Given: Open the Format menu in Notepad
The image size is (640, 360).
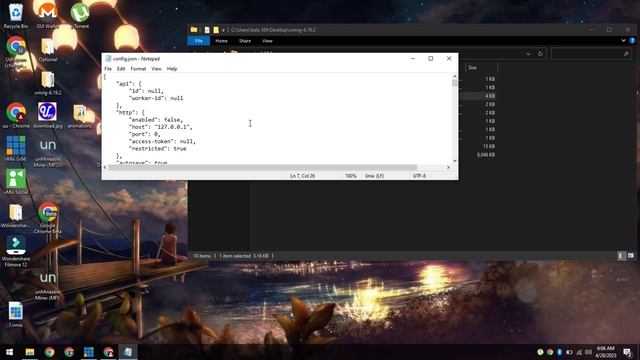Looking at the screenshot, I should point(138,69).
